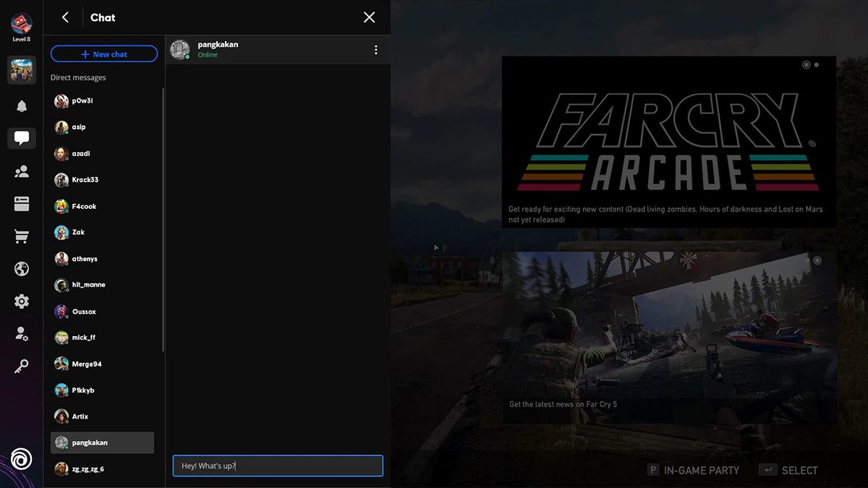Click the message input field
The image size is (868, 488).
coord(278,466)
